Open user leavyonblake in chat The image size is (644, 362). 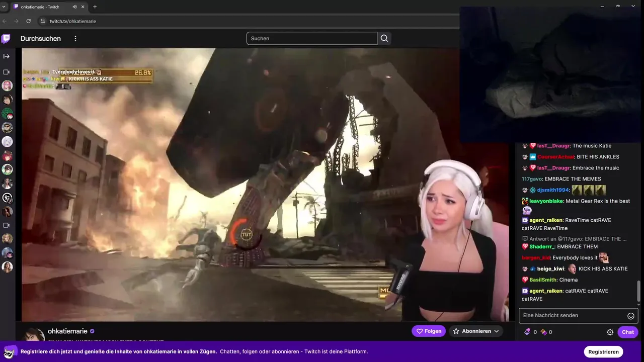tap(546, 201)
